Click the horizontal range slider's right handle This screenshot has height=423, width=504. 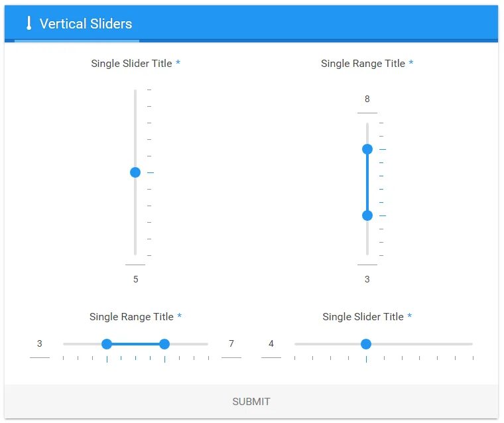pos(164,343)
